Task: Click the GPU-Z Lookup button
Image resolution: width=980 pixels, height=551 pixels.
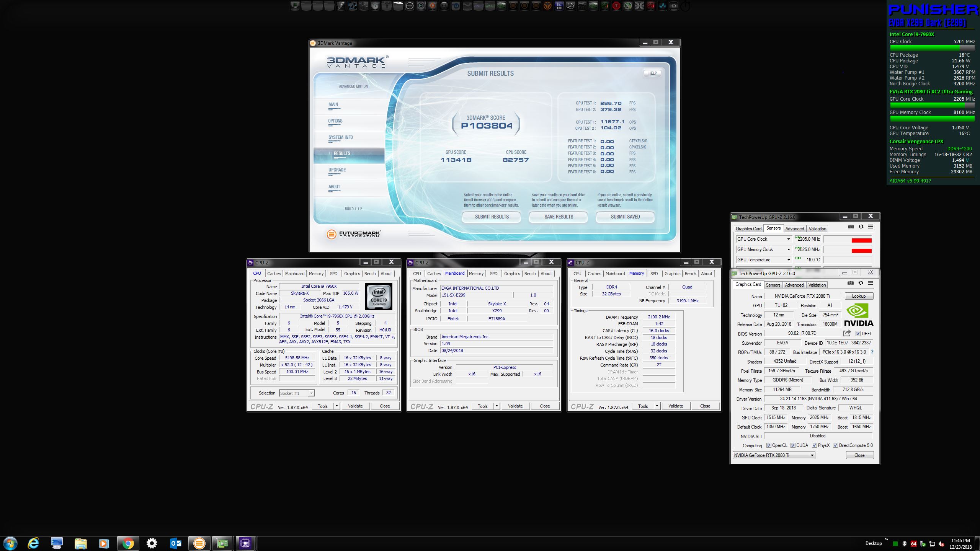Action: (x=858, y=296)
